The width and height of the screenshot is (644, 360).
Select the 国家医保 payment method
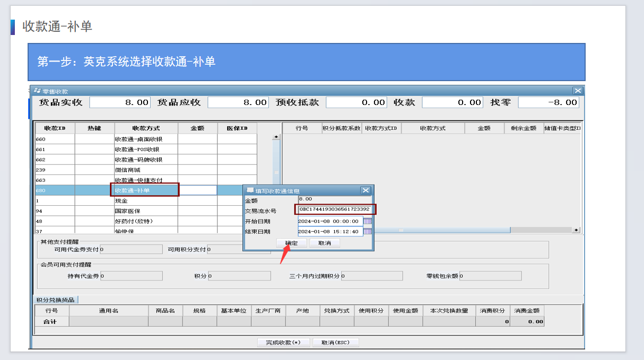[x=146, y=211]
